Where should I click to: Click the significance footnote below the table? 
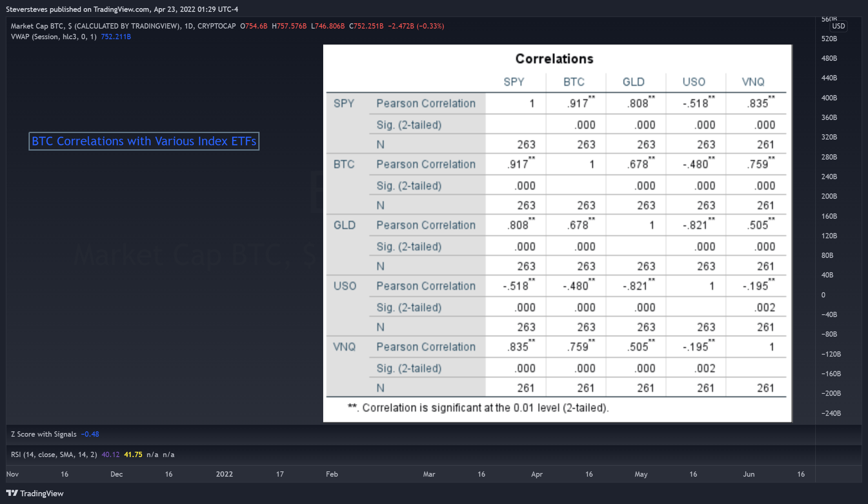(478, 408)
